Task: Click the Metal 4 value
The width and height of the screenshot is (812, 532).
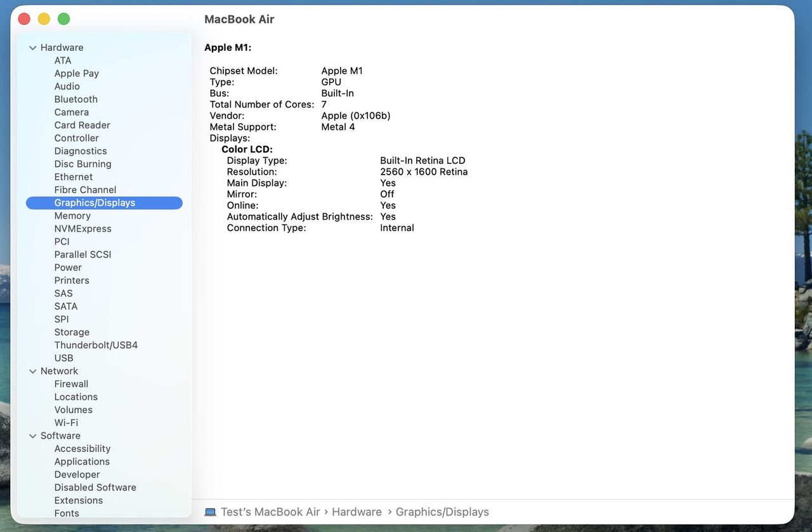Action: click(x=338, y=127)
